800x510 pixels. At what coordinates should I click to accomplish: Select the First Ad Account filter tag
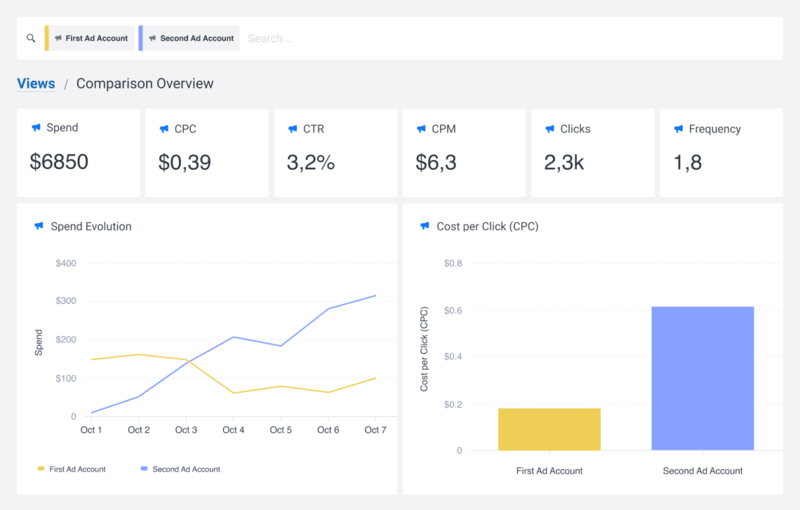click(91, 39)
